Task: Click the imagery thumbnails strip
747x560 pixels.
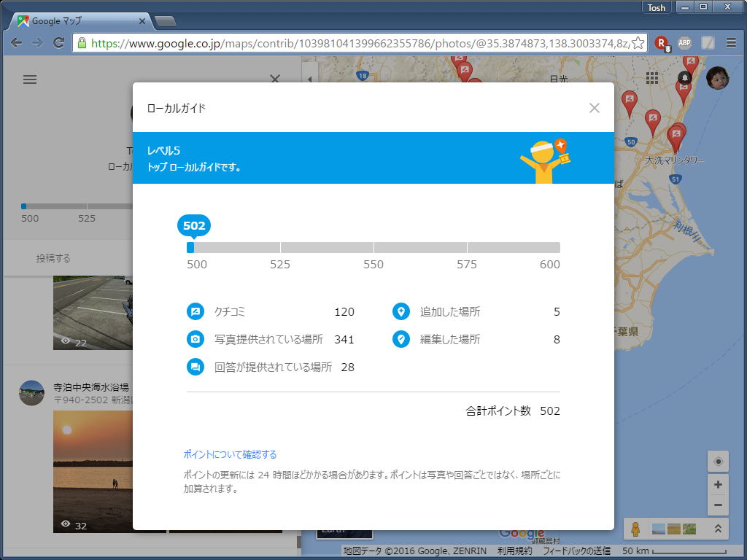Action: point(673,529)
